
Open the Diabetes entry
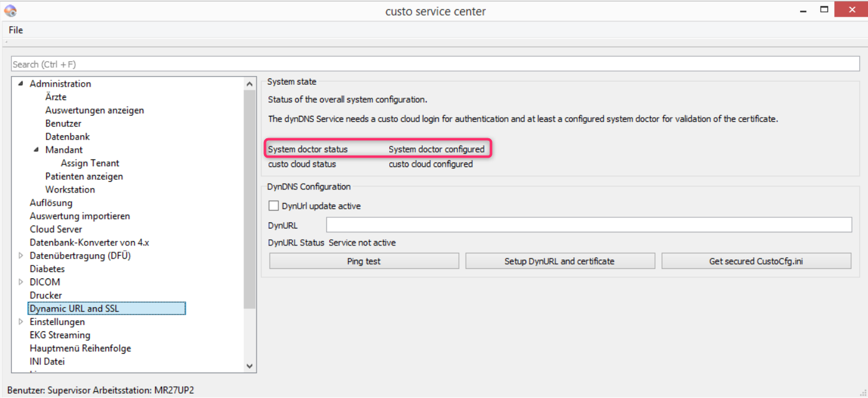(x=47, y=269)
